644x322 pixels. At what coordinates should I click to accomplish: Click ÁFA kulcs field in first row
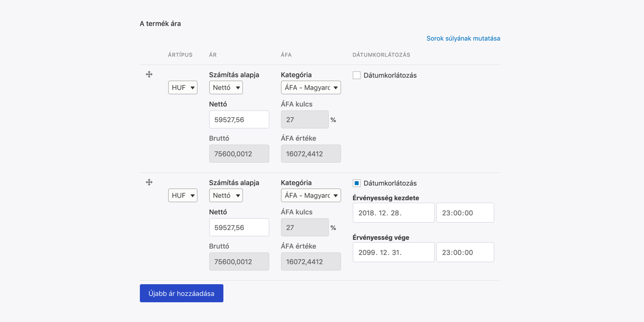pyautogui.click(x=305, y=119)
